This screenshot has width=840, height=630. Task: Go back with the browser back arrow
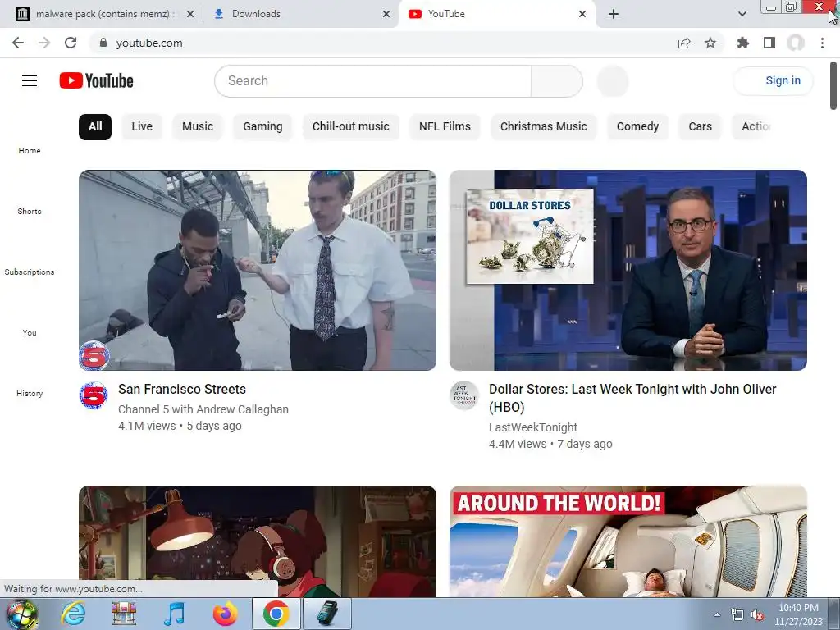pyautogui.click(x=18, y=43)
